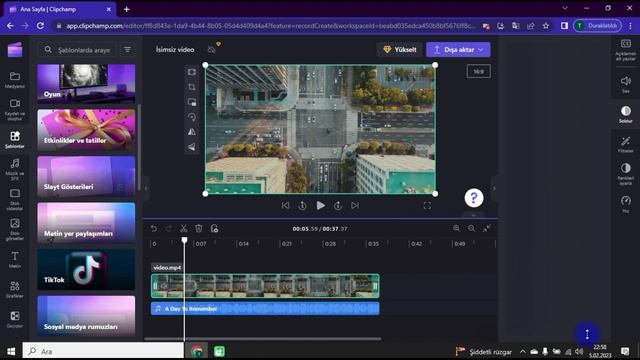The height and width of the screenshot is (360, 640).
Task: Click the Clipchamp logo icon
Action: 15,50
